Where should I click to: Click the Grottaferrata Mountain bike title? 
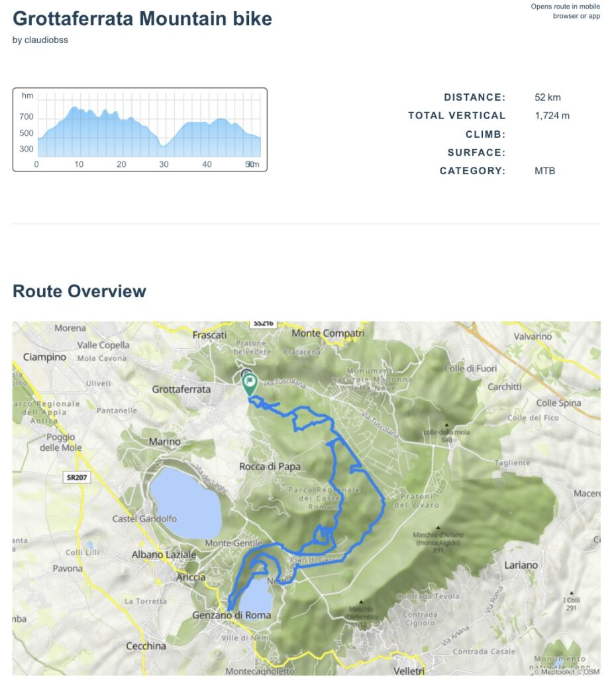(x=142, y=19)
